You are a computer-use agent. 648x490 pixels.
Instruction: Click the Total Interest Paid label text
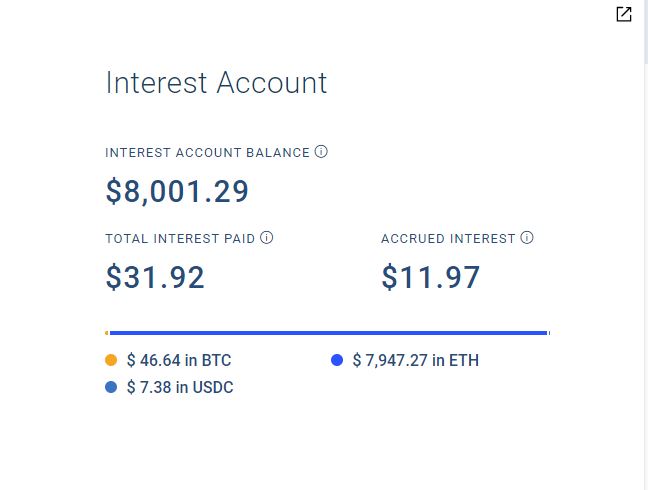pyautogui.click(x=180, y=239)
